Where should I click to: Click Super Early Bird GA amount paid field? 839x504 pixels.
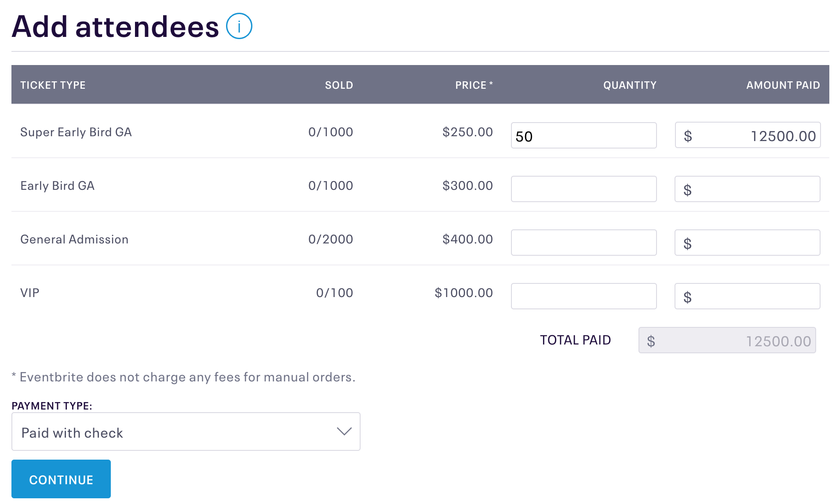(x=748, y=135)
